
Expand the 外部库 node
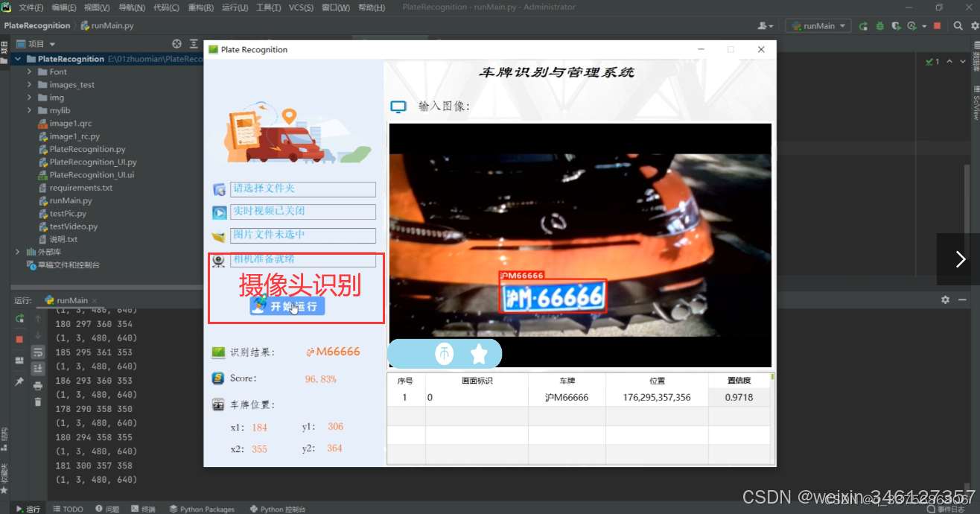point(16,252)
